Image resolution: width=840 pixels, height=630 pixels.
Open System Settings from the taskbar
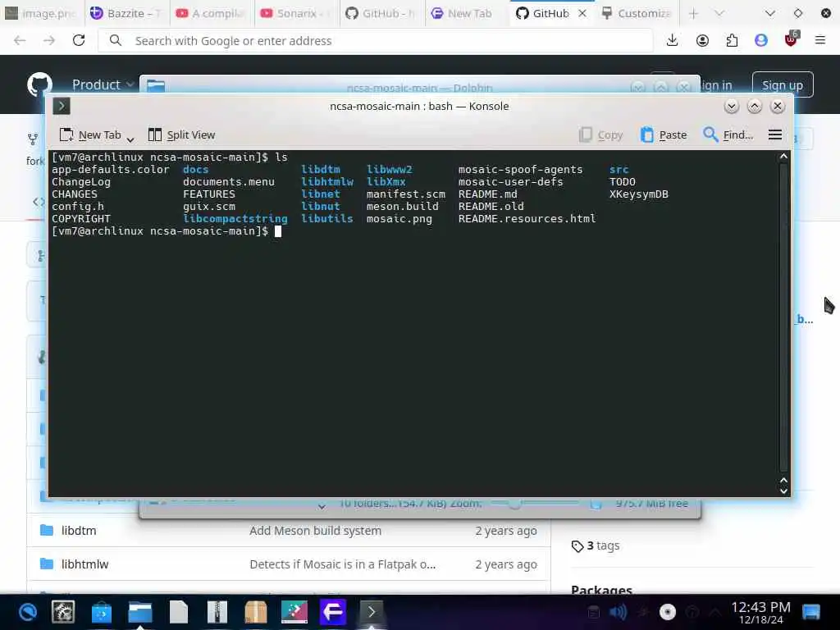[62, 612]
